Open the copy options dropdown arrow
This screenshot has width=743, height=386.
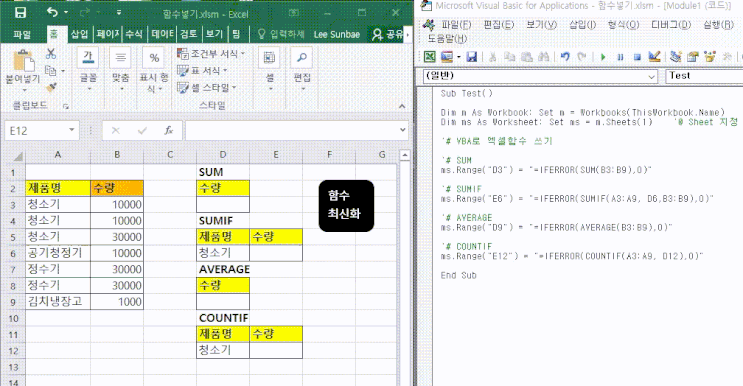click(63, 71)
